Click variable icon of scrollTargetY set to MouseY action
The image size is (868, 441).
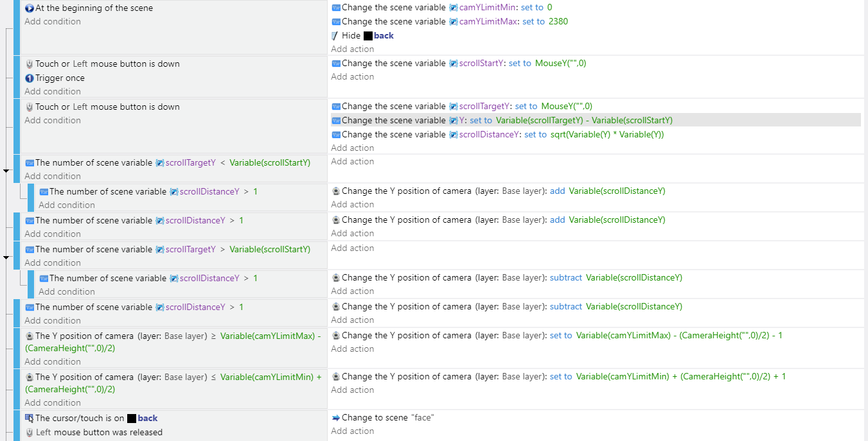tap(336, 107)
